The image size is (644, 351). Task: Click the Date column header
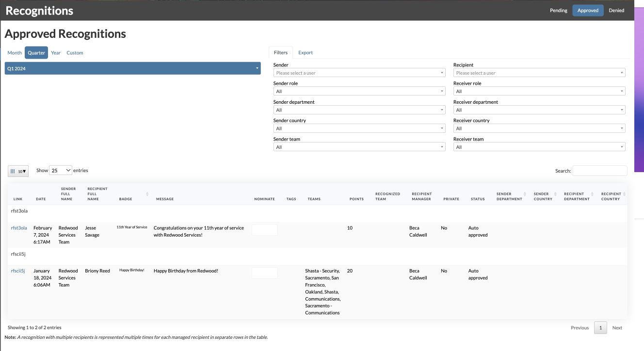tap(41, 199)
